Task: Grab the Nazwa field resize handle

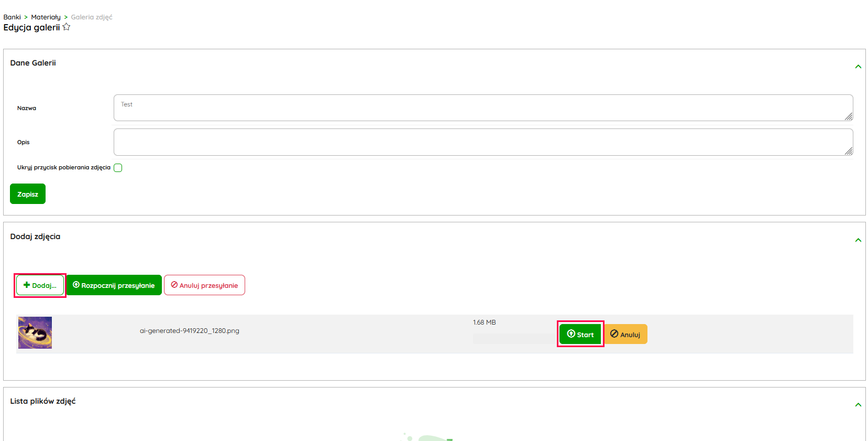Action: 849,116
